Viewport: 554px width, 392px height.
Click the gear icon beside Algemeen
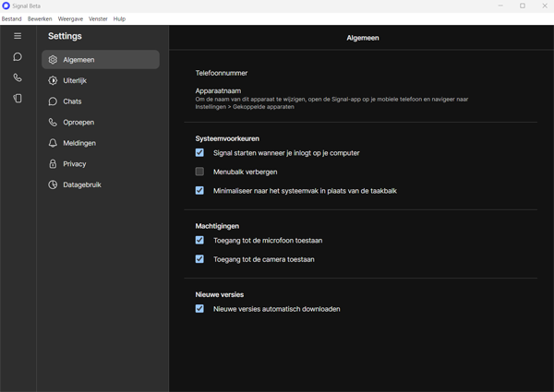click(x=53, y=60)
